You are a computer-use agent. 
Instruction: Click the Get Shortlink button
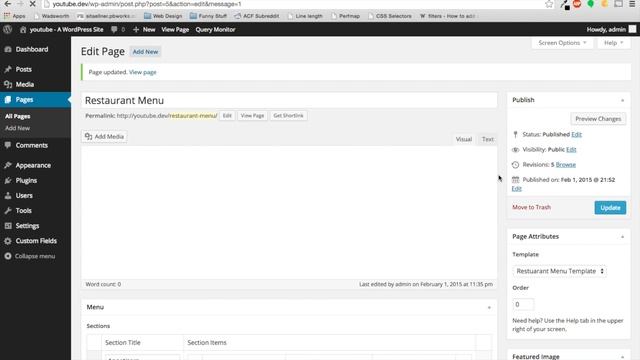point(288,116)
